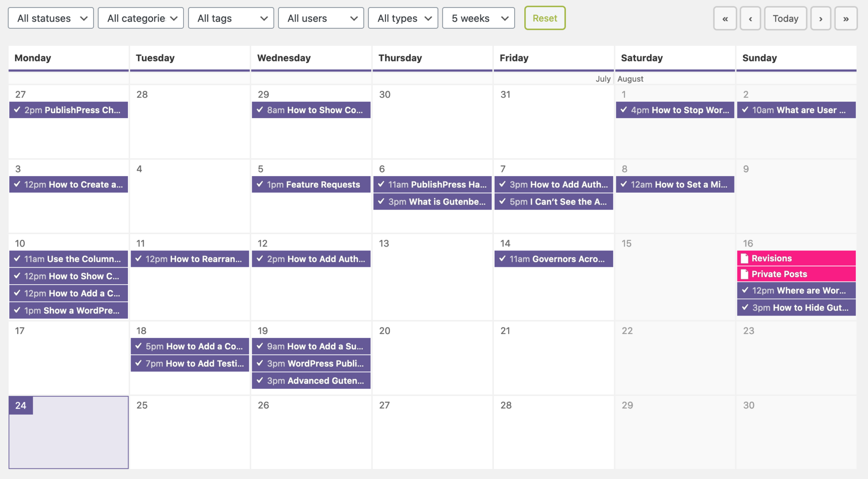The height and width of the screenshot is (479, 868).
Task: Open the pink Revisions draft item
Action: point(796,258)
